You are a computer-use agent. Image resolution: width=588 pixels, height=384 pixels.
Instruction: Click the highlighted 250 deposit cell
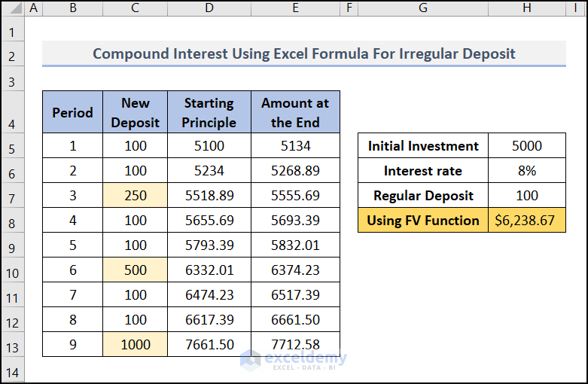[136, 196]
